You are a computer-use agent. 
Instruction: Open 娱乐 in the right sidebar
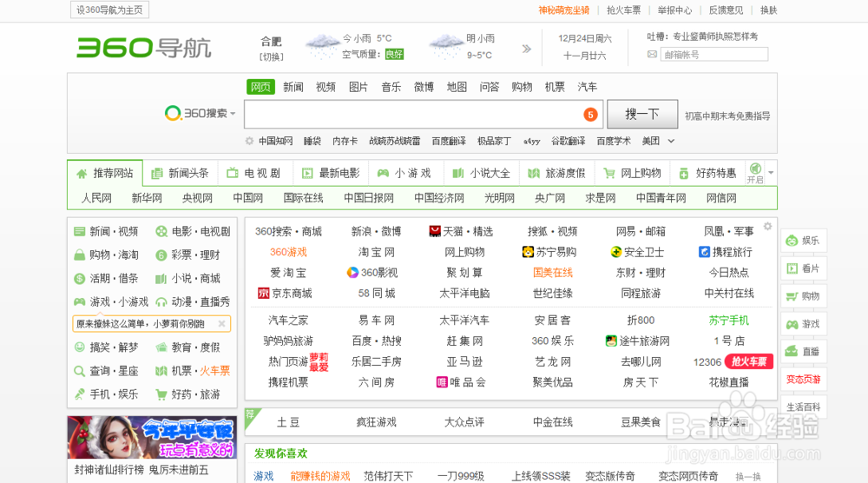804,241
